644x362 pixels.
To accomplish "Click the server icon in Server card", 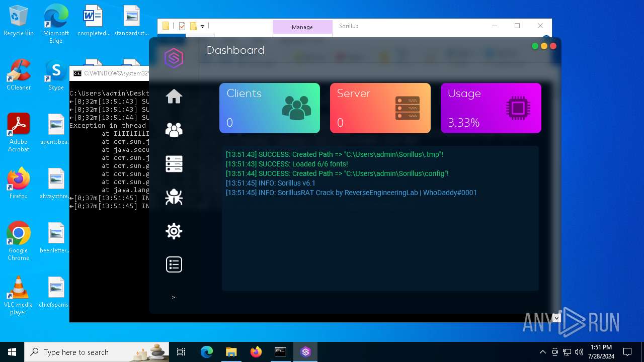I will (408, 108).
